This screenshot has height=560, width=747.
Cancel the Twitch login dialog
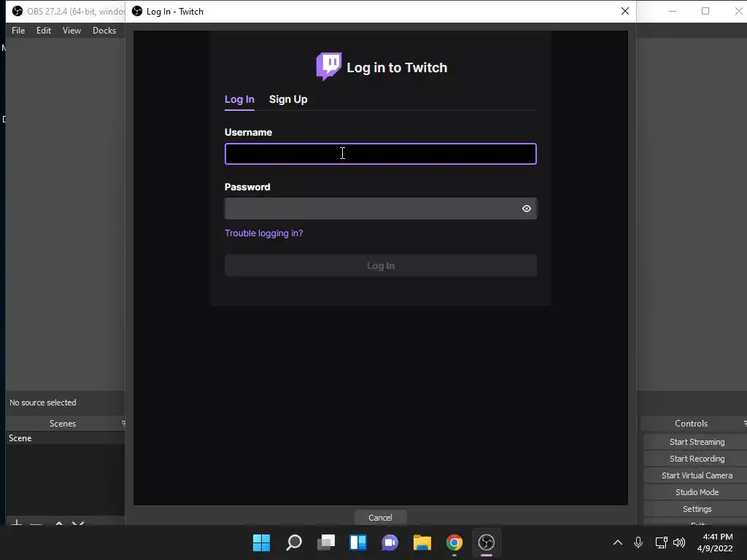380,518
